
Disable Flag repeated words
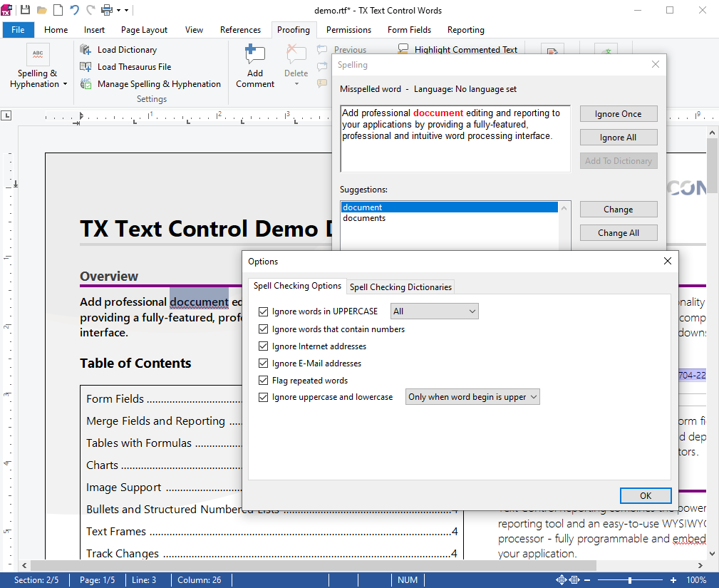coord(264,380)
